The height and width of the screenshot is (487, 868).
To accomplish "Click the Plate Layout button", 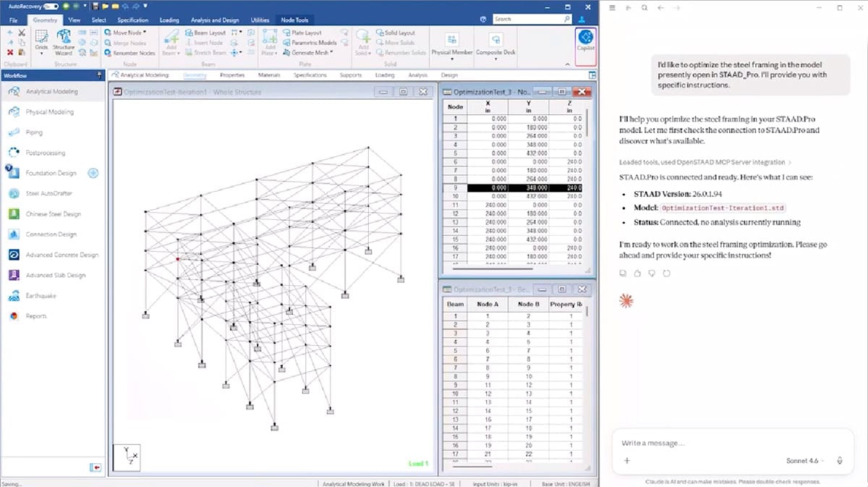I will [302, 33].
